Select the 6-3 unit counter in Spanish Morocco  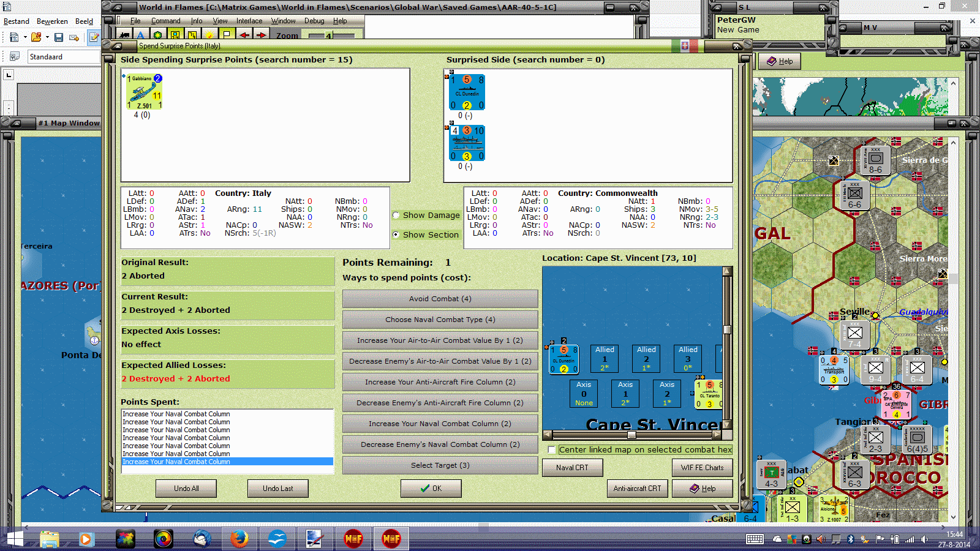854,474
